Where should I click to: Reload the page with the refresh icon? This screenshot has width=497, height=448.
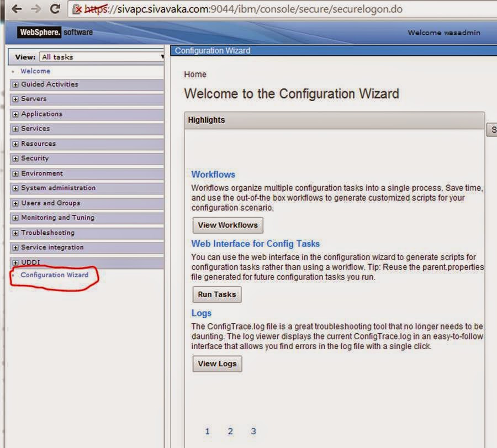point(55,9)
